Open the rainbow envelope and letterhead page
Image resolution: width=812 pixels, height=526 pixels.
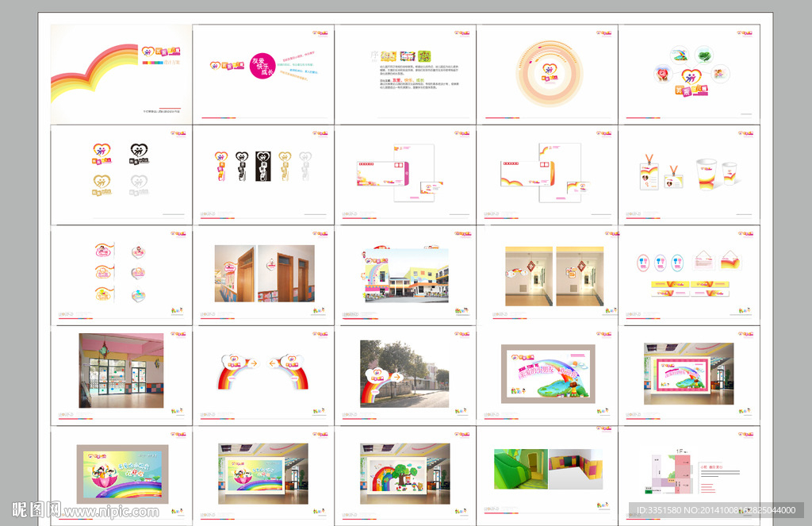coord(547,175)
